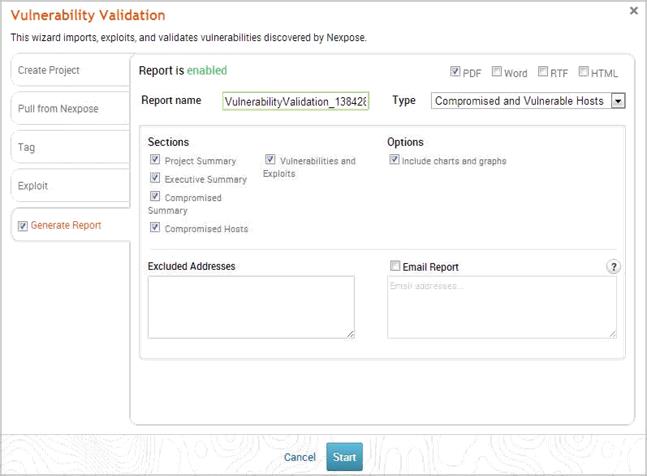Select the Exploit tab

click(70, 186)
